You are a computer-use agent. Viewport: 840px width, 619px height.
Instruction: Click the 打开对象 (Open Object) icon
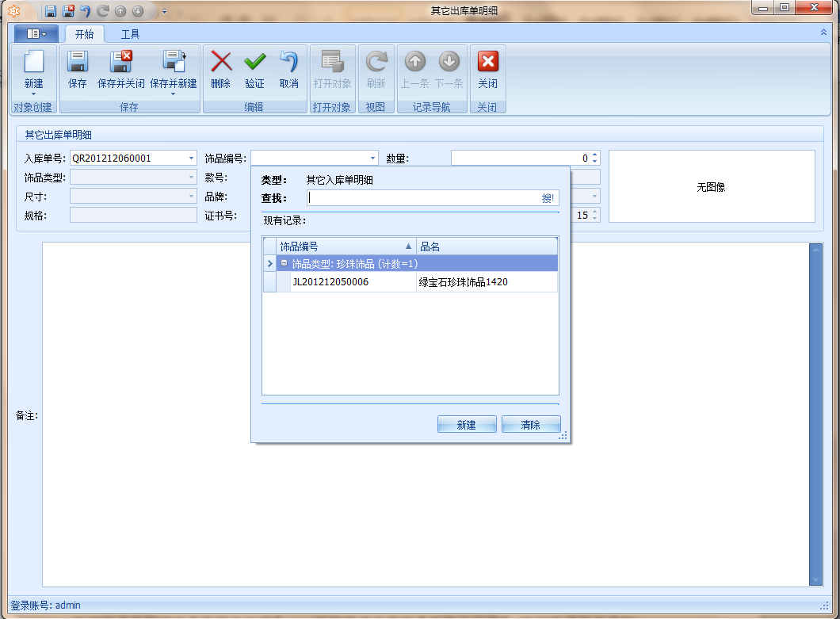pos(332,62)
